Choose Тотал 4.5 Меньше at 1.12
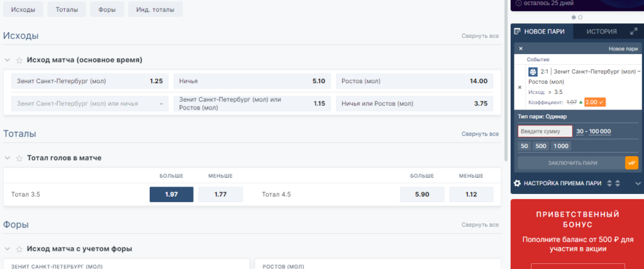Screen dimensions: 644x269 click(471, 195)
